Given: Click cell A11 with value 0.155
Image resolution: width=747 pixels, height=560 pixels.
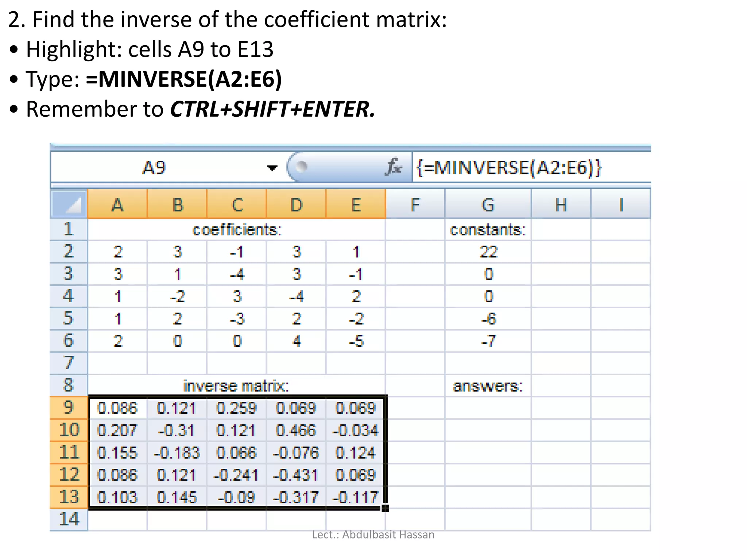Looking at the screenshot, I should [x=117, y=452].
